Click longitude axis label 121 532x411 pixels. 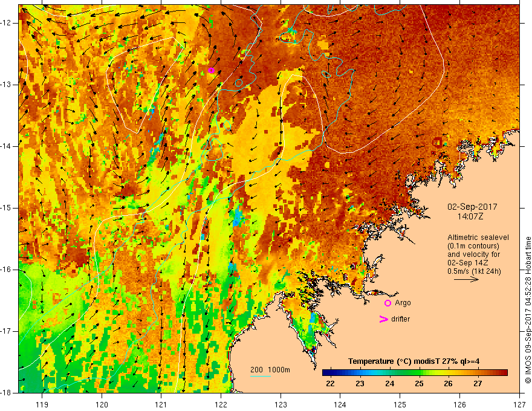tap(161, 404)
